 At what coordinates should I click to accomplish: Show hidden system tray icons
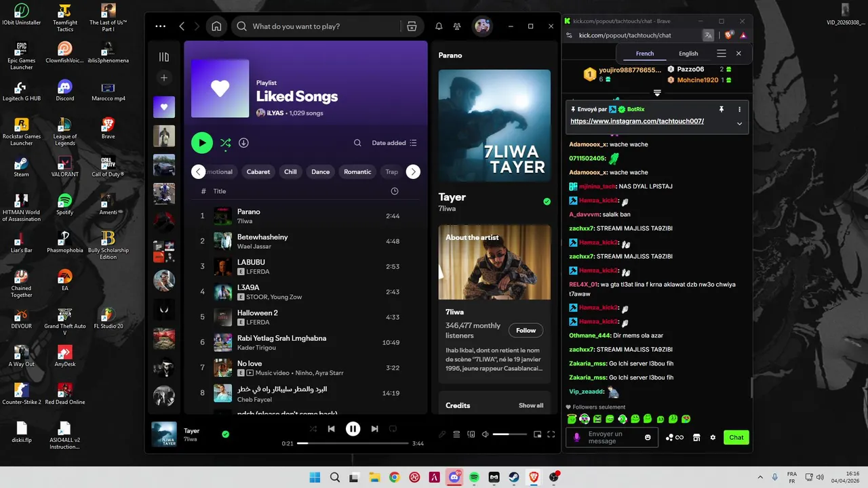(x=759, y=477)
